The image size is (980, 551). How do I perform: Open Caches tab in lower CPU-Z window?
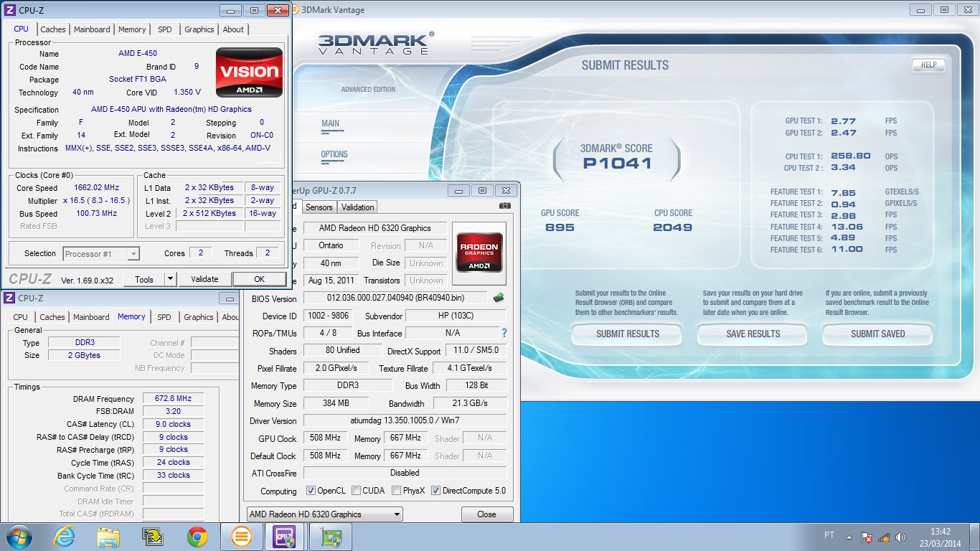pos(52,317)
